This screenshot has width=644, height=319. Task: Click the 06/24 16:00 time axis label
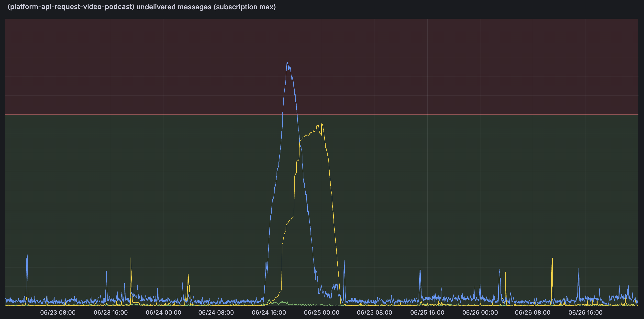coord(269,312)
